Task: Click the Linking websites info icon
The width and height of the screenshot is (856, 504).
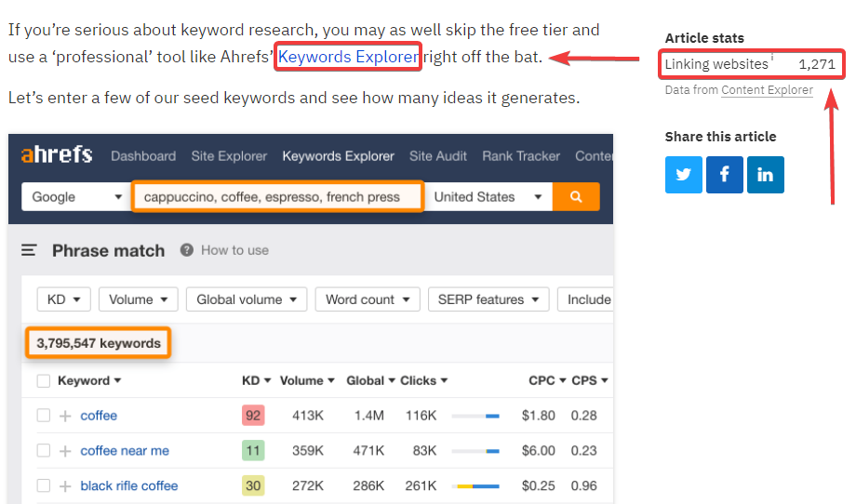Action: point(772,57)
